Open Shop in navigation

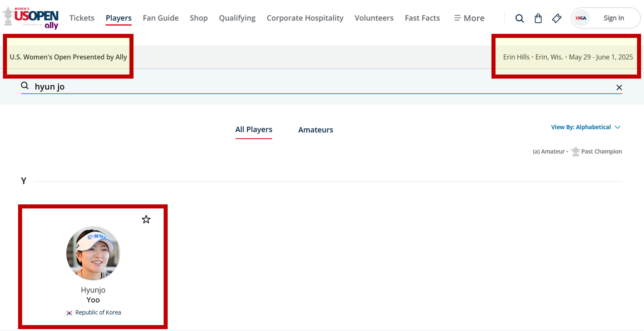point(198,18)
